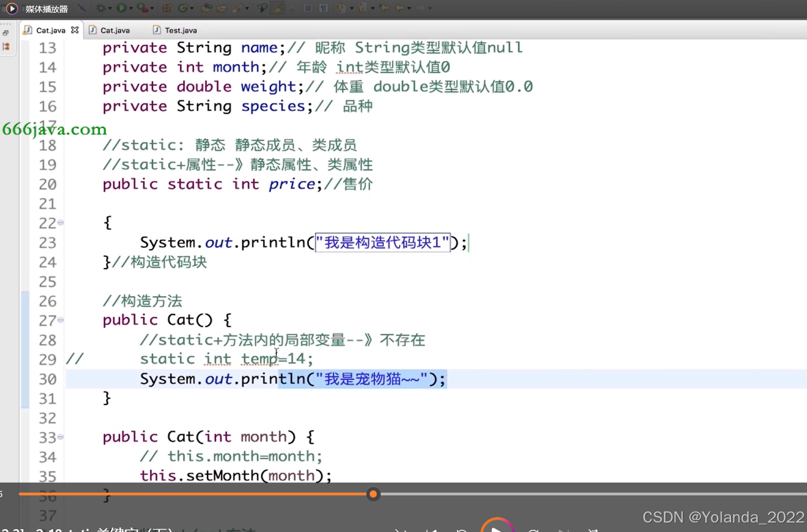Click the Back navigation yellow arrow
Viewport: 807px width, 532px height.
400,8
